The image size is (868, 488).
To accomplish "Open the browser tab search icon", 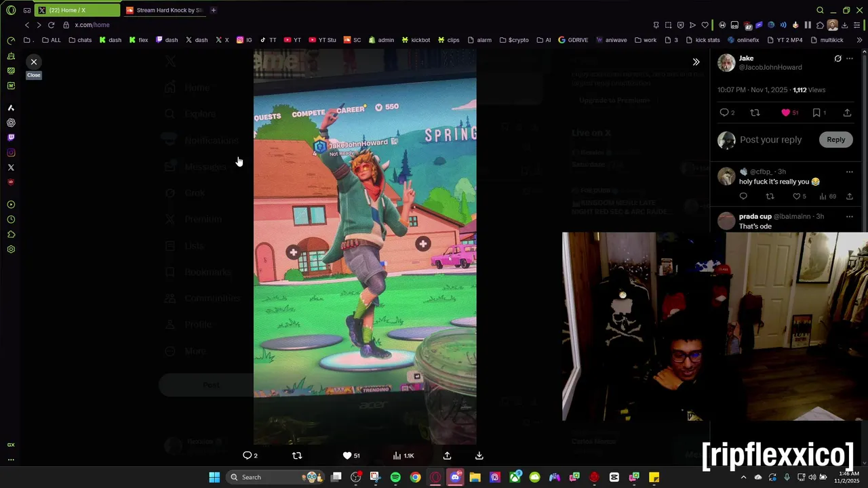I will click(820, 10).
